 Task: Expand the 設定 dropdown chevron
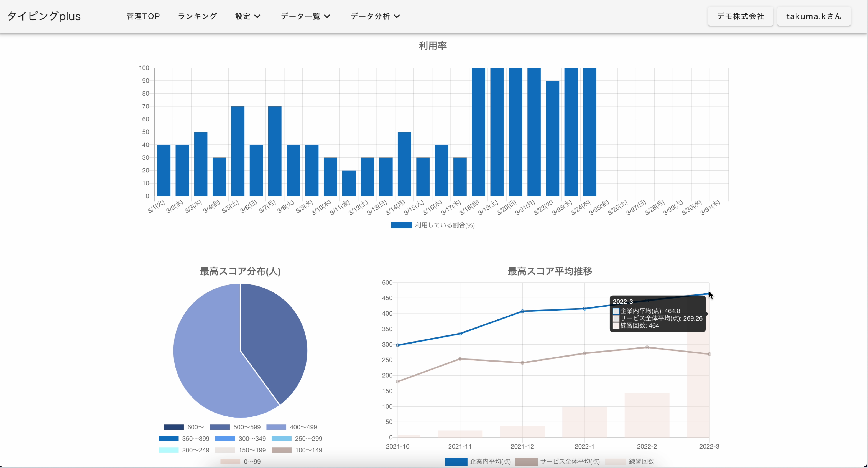257,16
